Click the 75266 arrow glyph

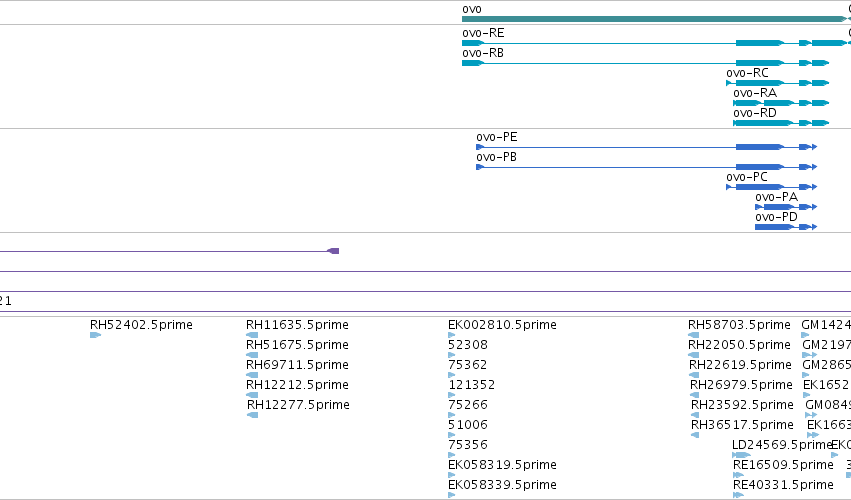pyautogui.click(x=452, y=415)
